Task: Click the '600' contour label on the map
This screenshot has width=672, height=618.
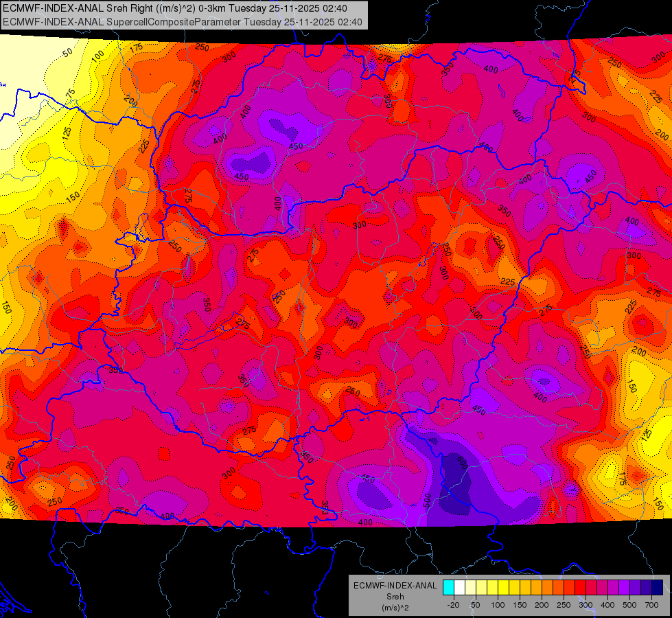Action: pos(462,463)
